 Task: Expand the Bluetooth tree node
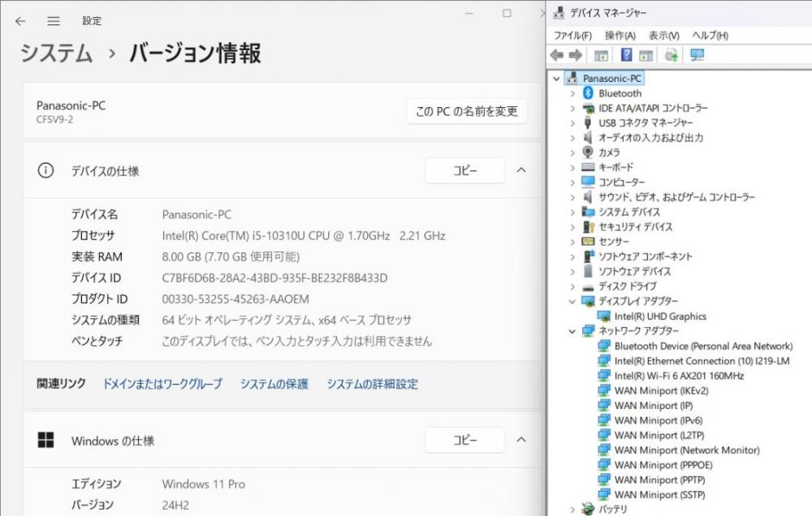[572, 93]
